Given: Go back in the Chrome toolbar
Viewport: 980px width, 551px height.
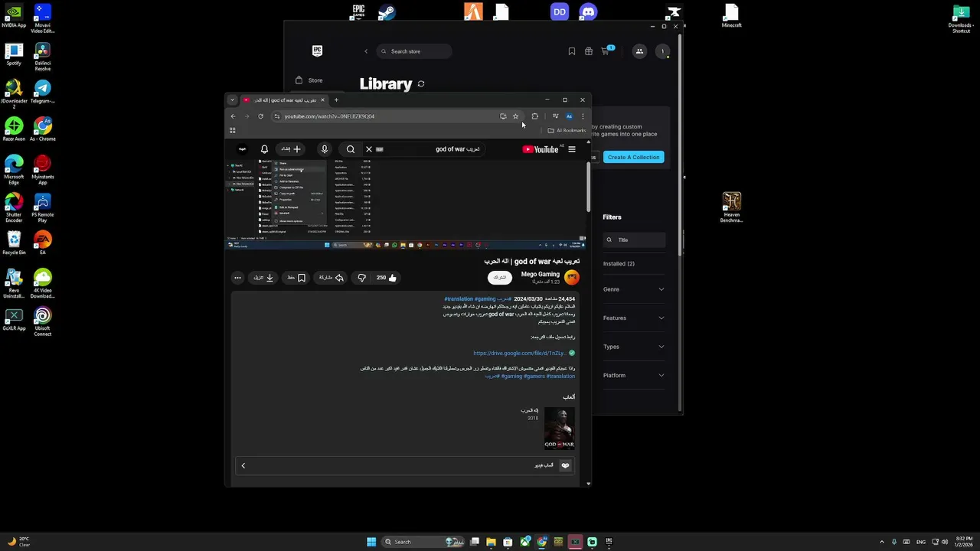Looking at the screenshot, I should (x=233, y=116).
